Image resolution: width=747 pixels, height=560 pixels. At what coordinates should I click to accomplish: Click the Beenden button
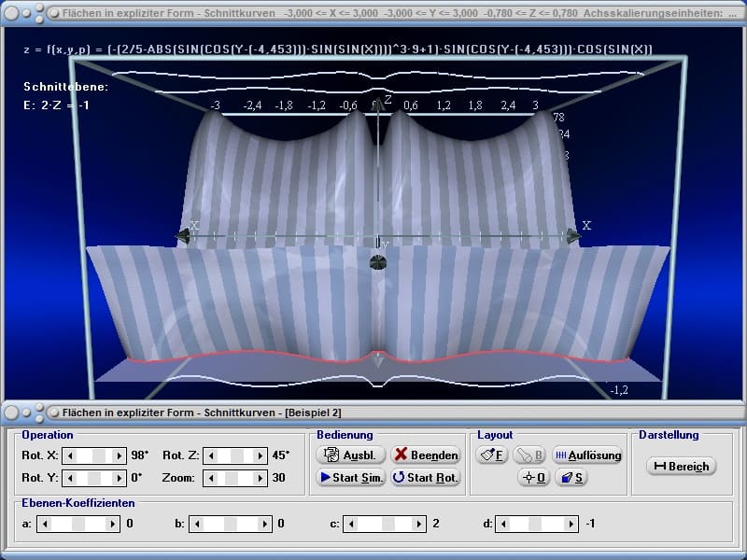click(x=426, y=455)
